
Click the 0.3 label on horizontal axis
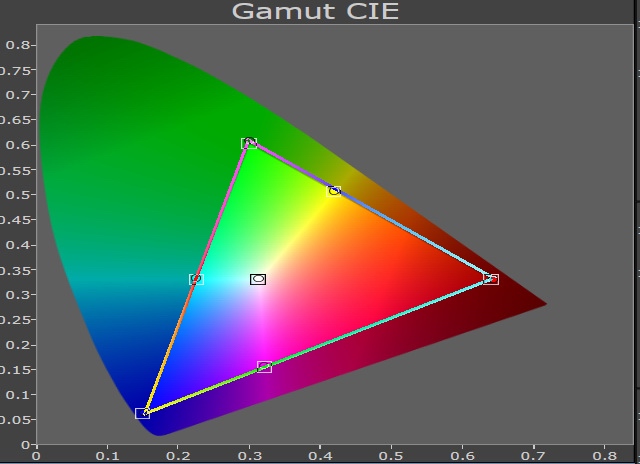click(249, 456)
